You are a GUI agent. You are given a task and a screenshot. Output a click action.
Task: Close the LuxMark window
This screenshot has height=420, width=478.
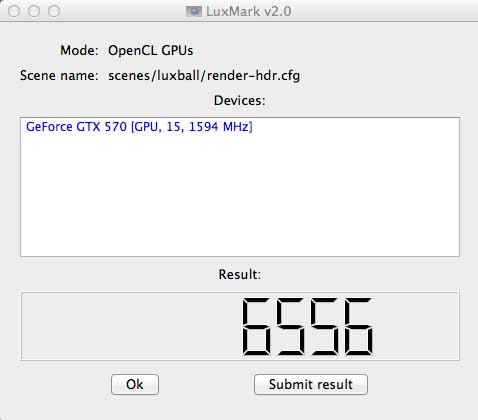14,11
